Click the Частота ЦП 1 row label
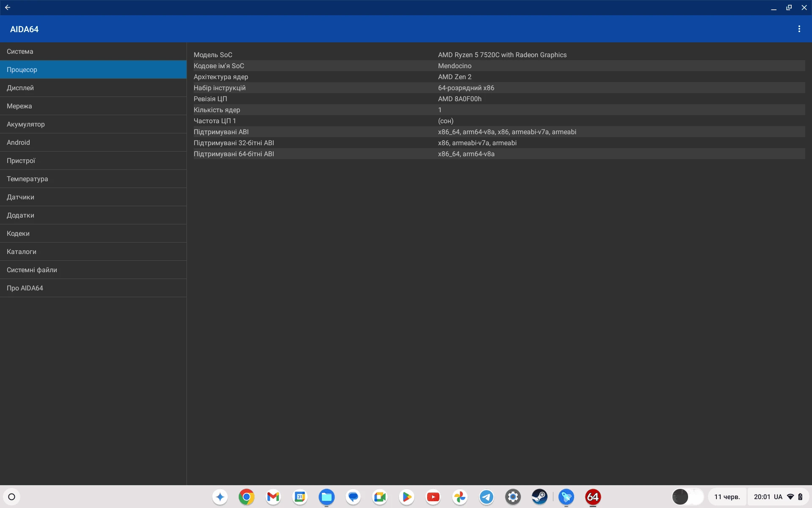 coord(215,121)
